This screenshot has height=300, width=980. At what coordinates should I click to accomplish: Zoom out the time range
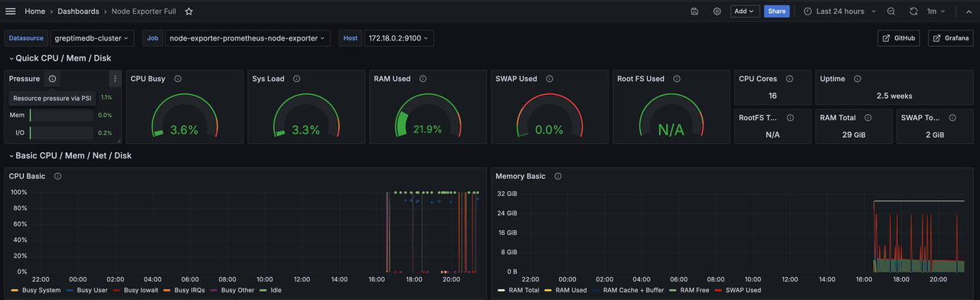891,11
